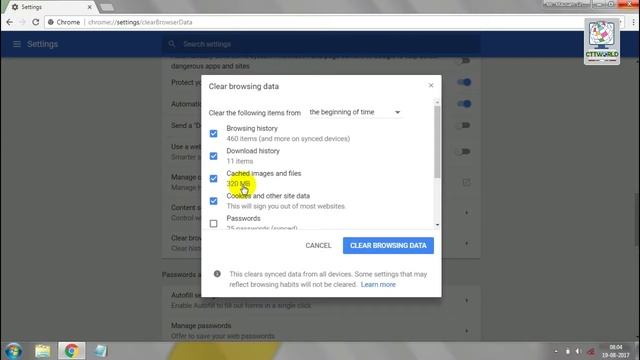Click the dialog scrollbar thumb
Image resolution: width=640 pixels, height=360 pixels.
coord(437,142)
